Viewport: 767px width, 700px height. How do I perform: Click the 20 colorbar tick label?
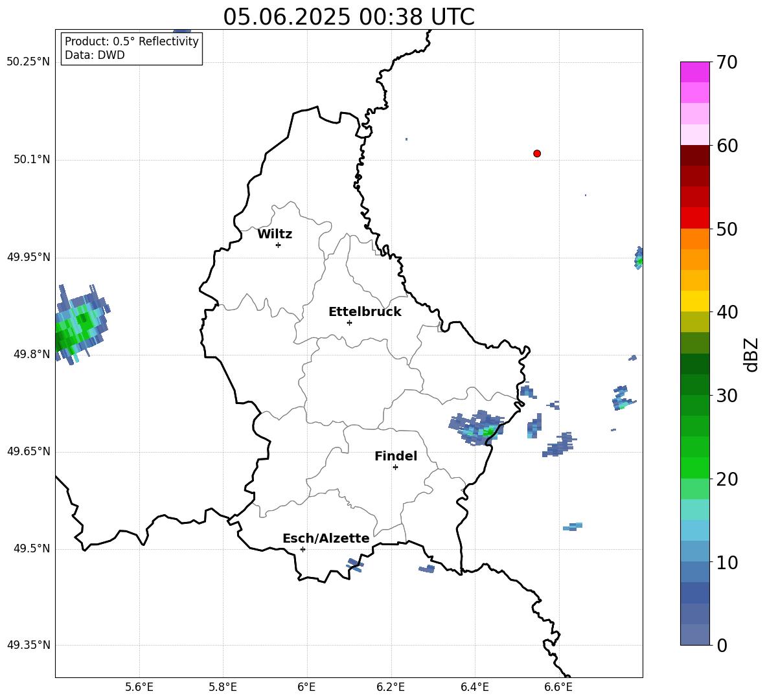pos(726,479)
